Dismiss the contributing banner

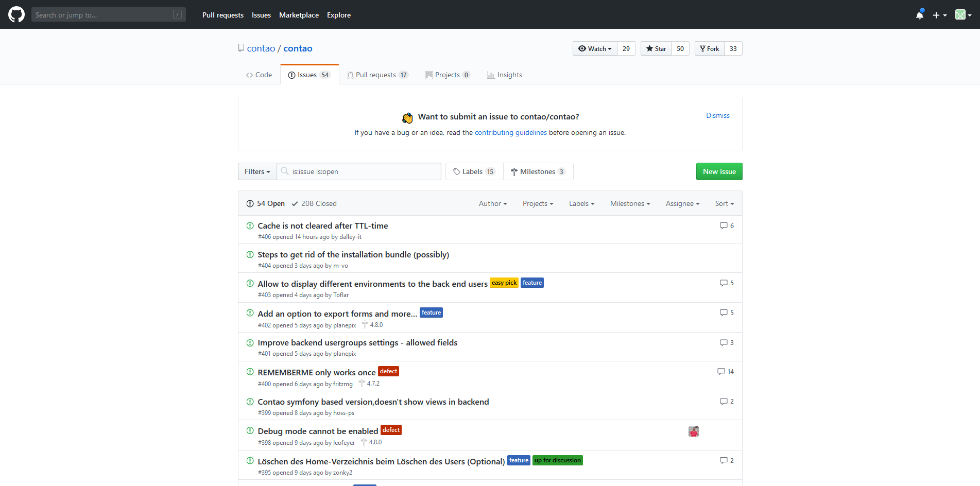point(718,115)
